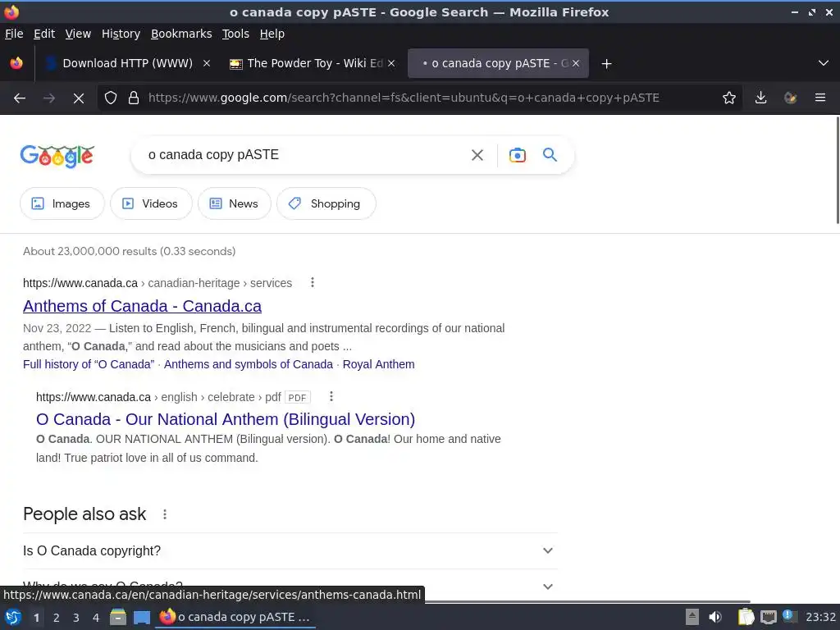Filter results by Shopping
This screenshot has height=630, width=840.
326,203
